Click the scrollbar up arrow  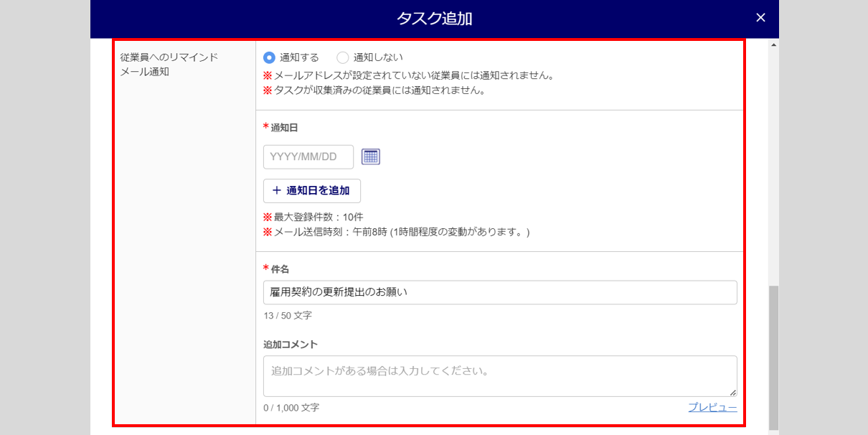(773, 45)
